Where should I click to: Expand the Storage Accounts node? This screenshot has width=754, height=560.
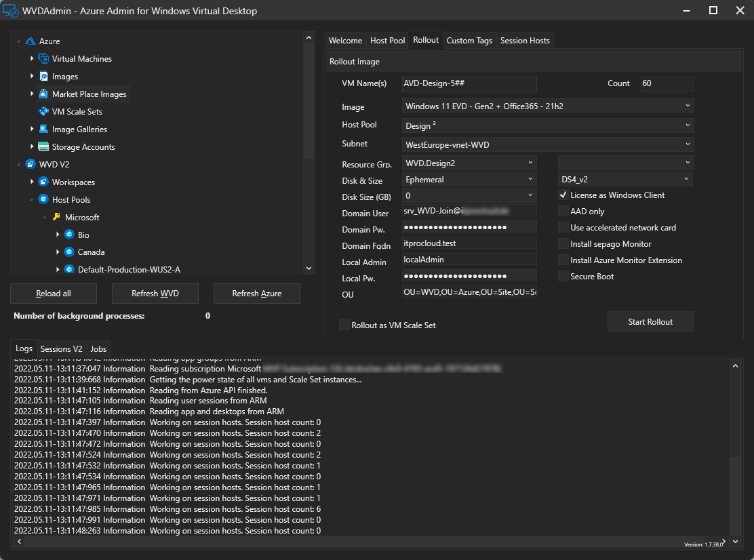coord(32,146)
